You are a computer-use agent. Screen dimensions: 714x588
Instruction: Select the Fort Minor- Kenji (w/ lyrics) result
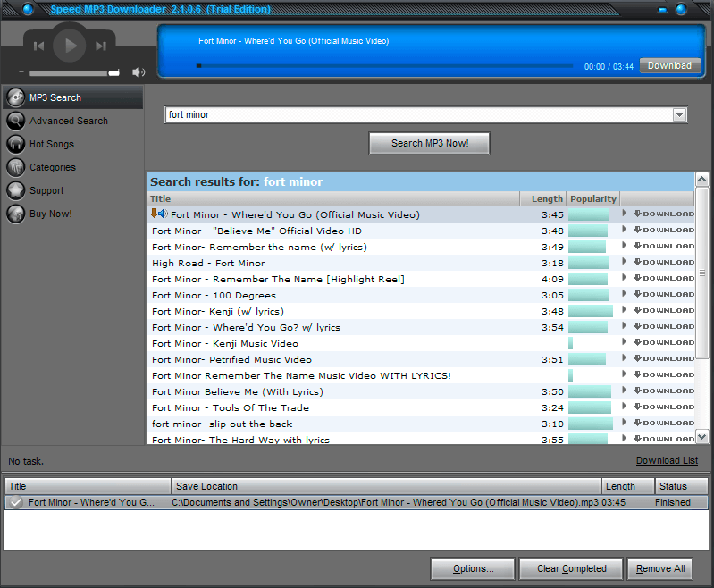tap(421, 312)
